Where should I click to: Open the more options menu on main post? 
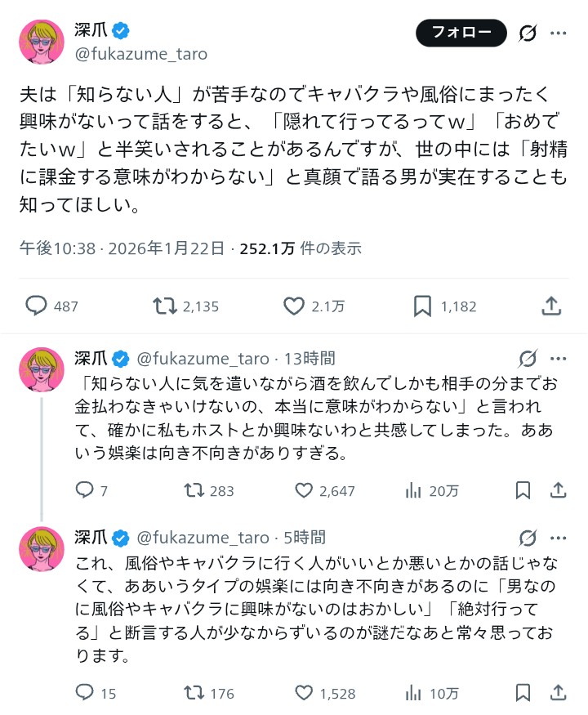click(559, 33)
